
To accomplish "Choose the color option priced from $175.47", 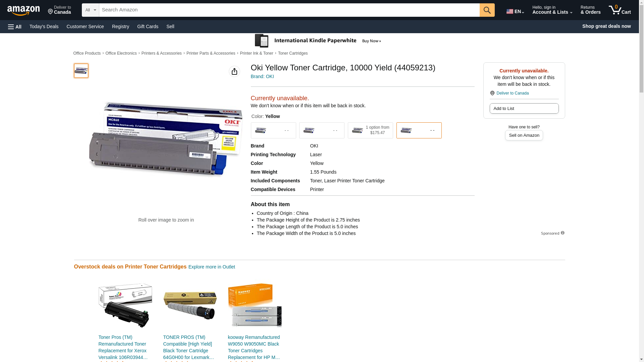I will point(370,130).
